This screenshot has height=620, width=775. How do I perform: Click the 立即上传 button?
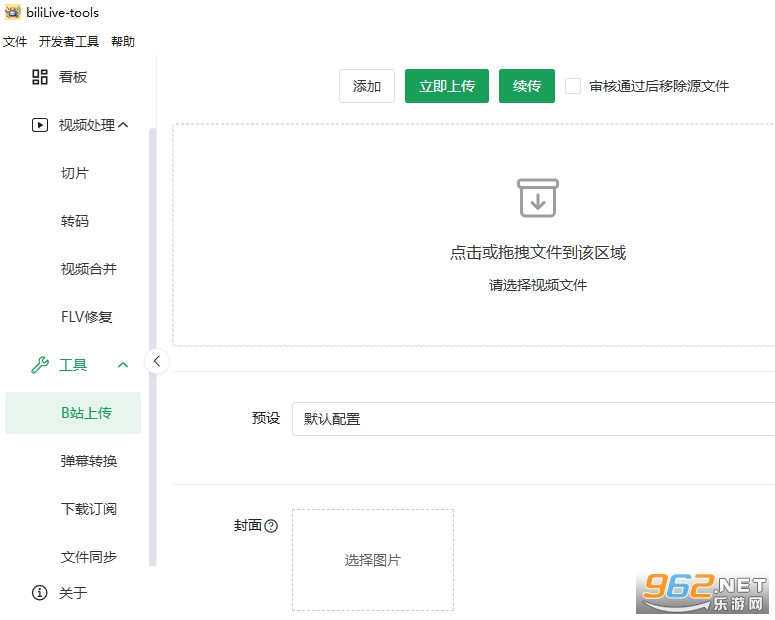tap(447, 86)
